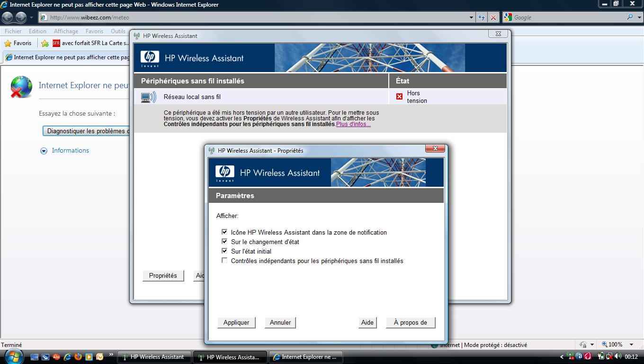Follow the "Plus d'infos..." link
644x364 pixels.
tap(353, 124)
